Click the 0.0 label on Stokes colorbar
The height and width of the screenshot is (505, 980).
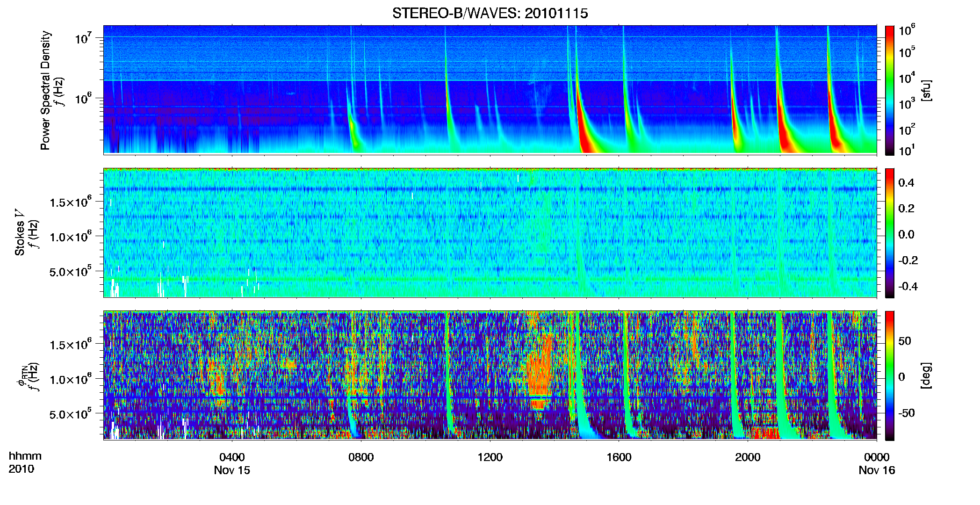[x=906, y=234]
